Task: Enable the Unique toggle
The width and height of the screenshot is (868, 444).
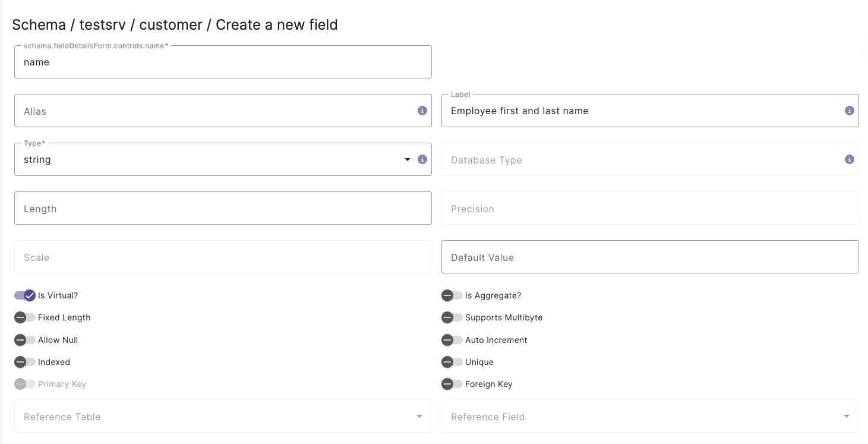Action: pyautogui.click(x=452, y=362)
